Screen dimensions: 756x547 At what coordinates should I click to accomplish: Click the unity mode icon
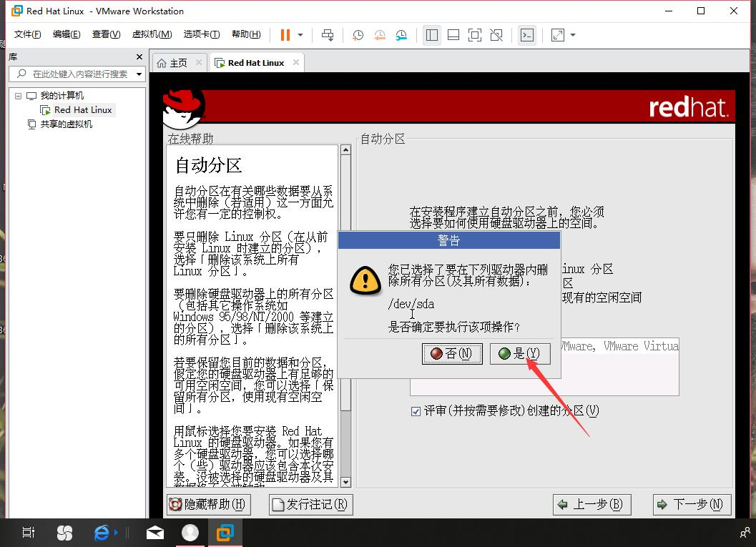coord(496,35)
